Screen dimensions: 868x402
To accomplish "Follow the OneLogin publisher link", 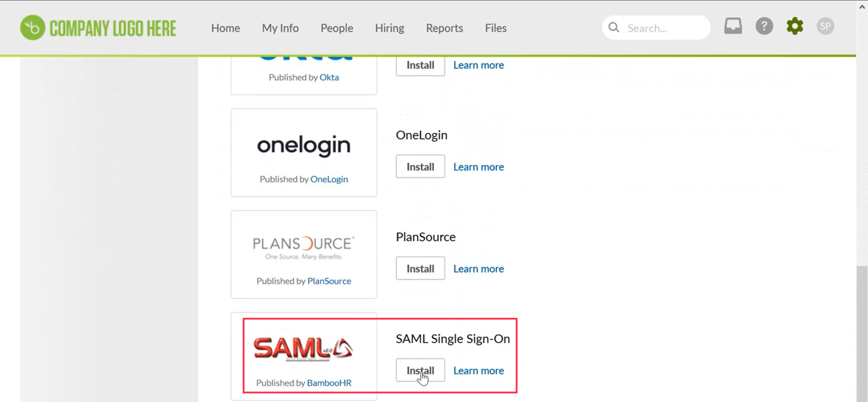I will pos(329,179).
